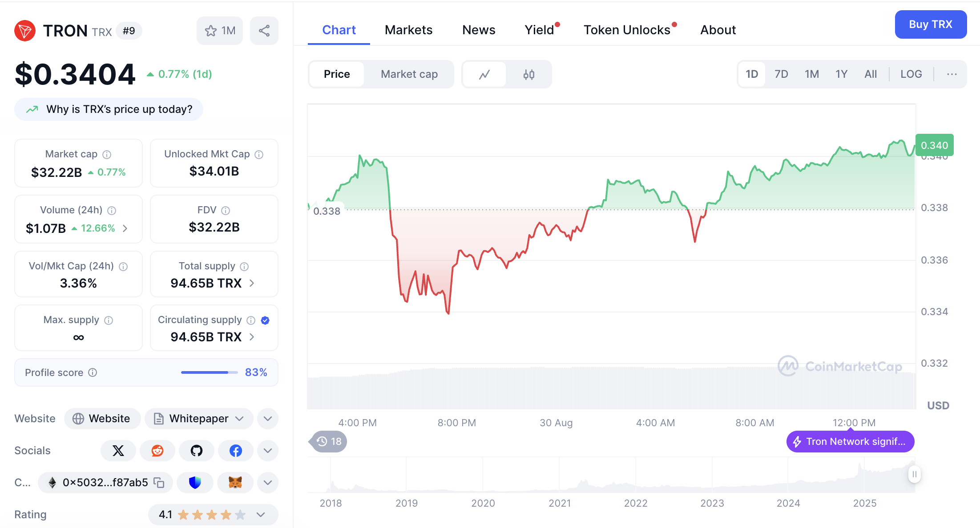980x528 pixels.
Task: Open the GitHub social link
Action: click(197, 451)
